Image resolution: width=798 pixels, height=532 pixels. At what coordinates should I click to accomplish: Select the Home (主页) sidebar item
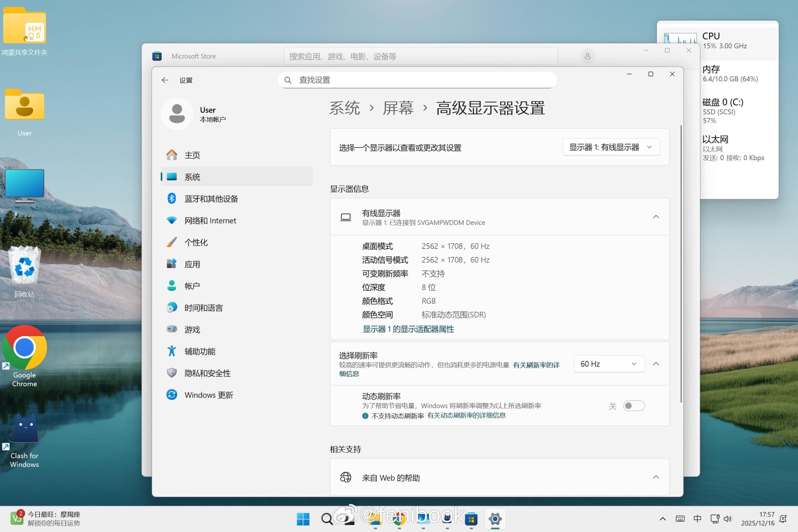[x=192, y=155]
